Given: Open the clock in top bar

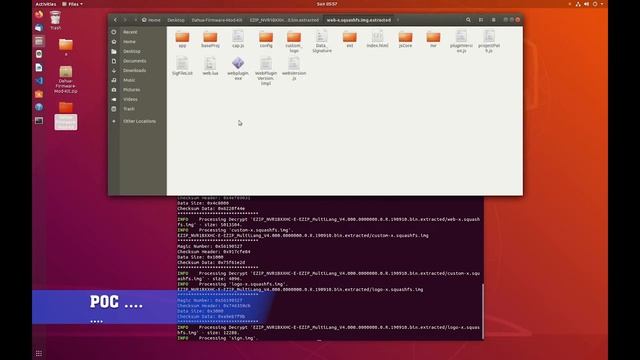Looking at the screenshot, I should pos(327,4).
